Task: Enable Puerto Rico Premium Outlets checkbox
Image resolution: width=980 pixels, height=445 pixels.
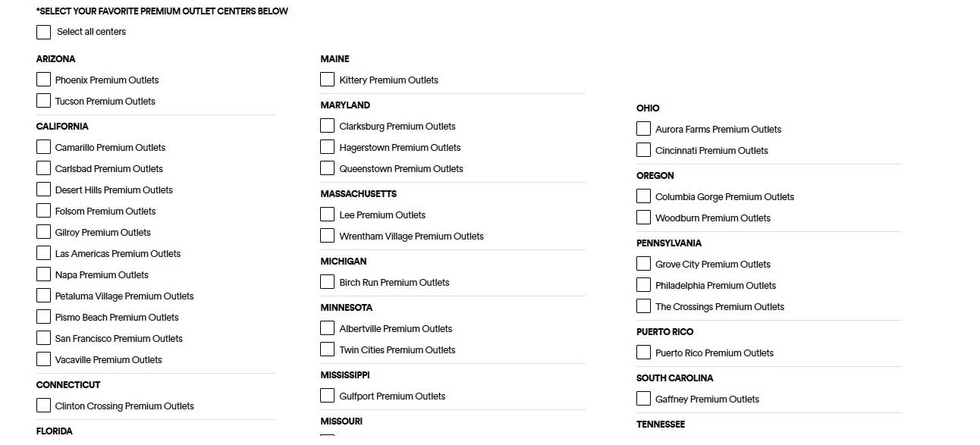Action: coord(643,353)
